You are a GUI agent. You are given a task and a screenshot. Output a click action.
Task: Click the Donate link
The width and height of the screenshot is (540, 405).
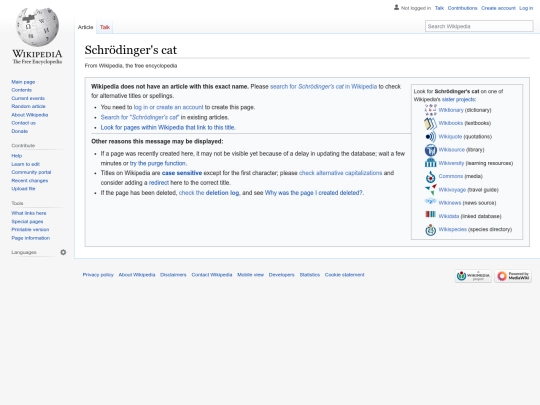click(x=20, y=131)
